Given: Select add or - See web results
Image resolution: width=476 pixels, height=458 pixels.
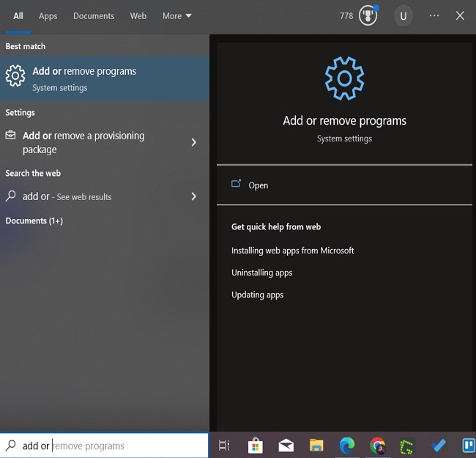Looking at the screenshot, I should click(x=105, y=196).
